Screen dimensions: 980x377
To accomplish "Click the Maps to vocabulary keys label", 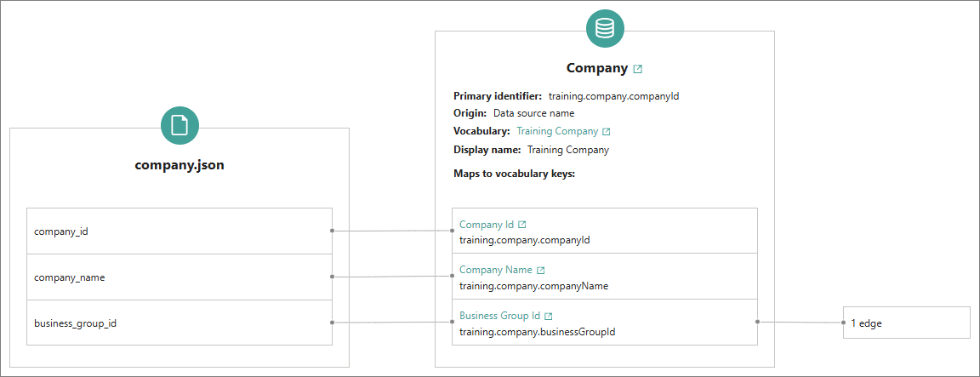I will pyautogui.click(x=514, y=174).
